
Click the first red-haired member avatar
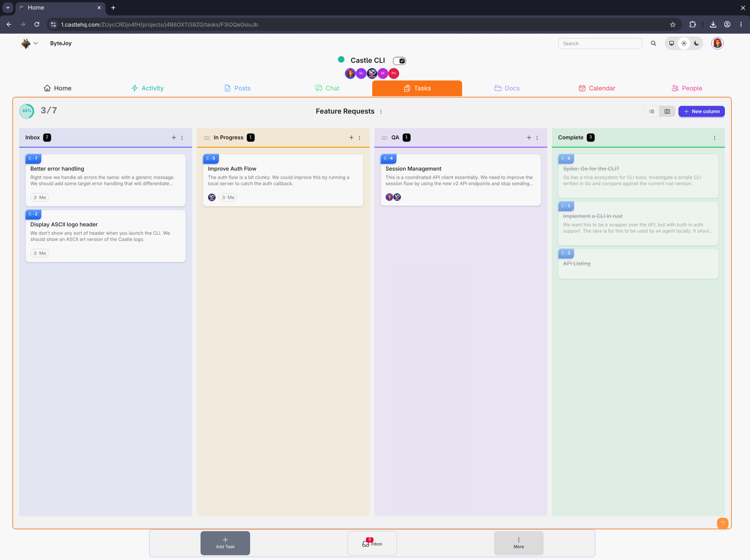click(350, 73)
